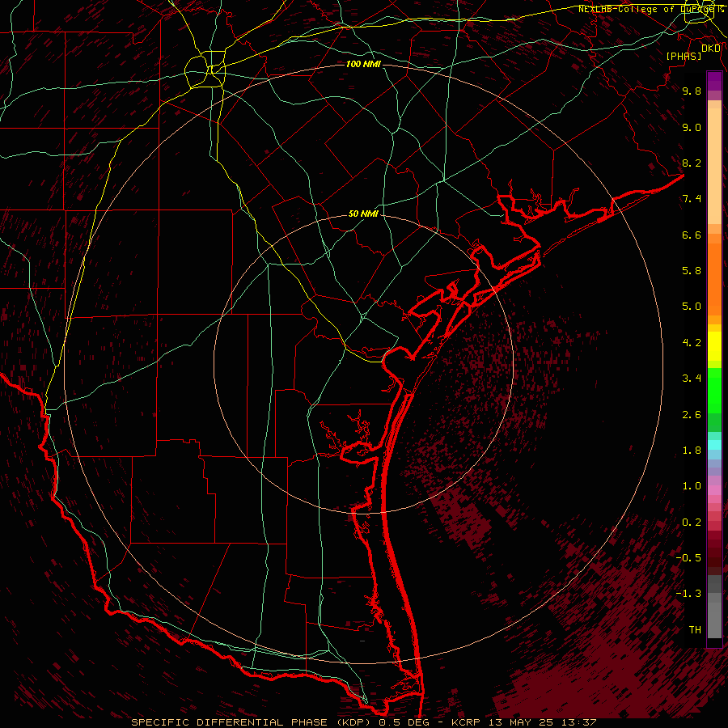Click the -1.3 value on the color scale

pyautogui.click(x=688, y=594)
